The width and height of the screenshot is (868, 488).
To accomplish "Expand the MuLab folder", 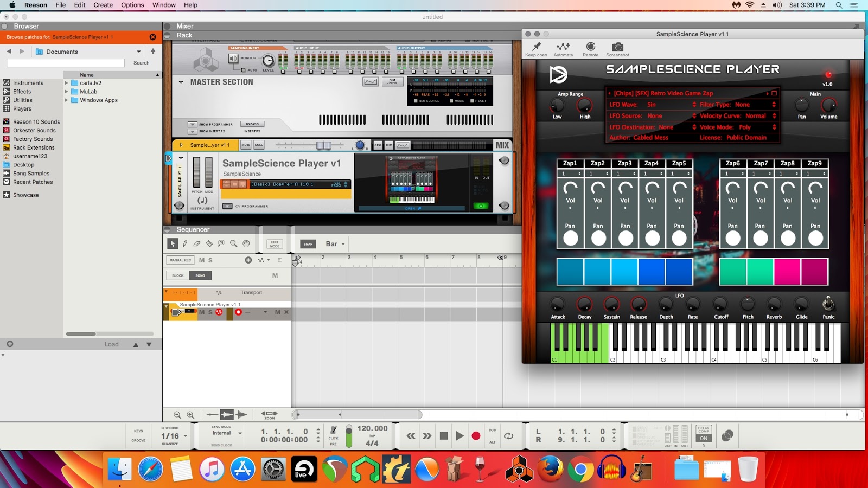I will click(x=66, y=92).
